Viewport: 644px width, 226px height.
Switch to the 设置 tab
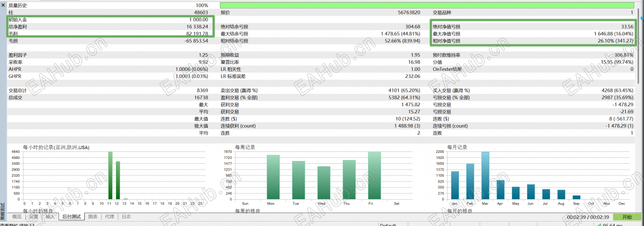coord(34,217)
